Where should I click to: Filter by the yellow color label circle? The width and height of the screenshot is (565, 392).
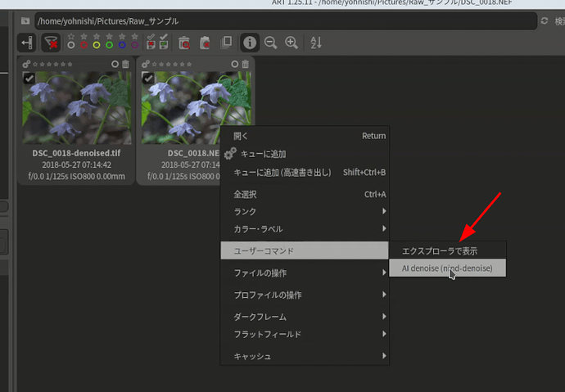point(97,45)
